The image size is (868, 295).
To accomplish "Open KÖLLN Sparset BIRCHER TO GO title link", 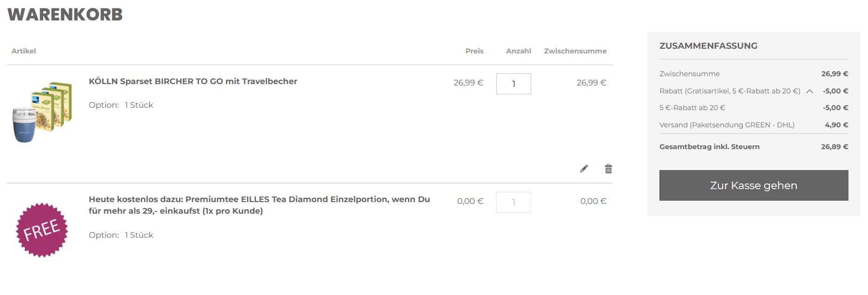I will [x=193, y=81].
